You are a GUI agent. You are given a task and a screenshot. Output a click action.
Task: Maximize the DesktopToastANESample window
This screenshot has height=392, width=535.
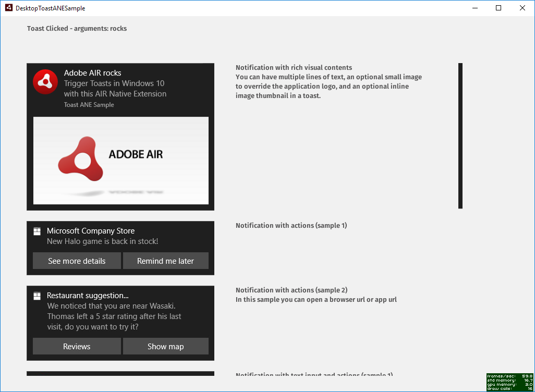[x=498, y=8]
